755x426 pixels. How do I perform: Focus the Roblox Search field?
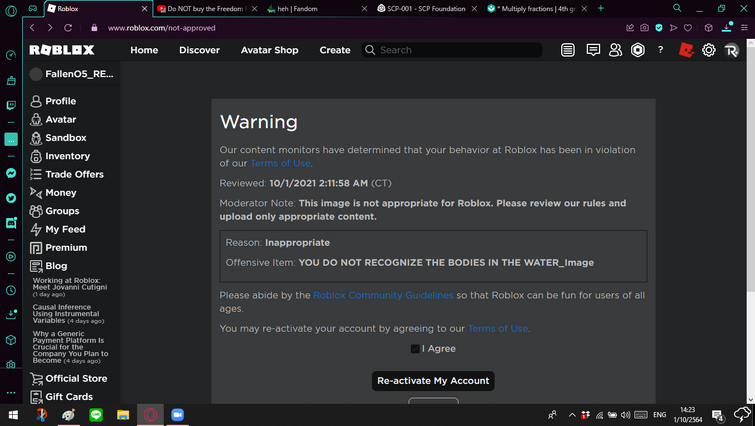point(452,50)
